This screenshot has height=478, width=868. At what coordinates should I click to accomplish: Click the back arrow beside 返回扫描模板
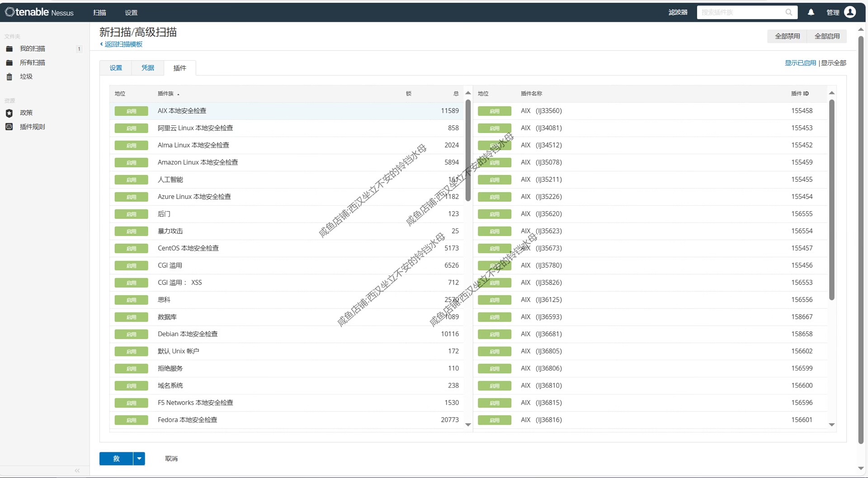click(101, 44)
